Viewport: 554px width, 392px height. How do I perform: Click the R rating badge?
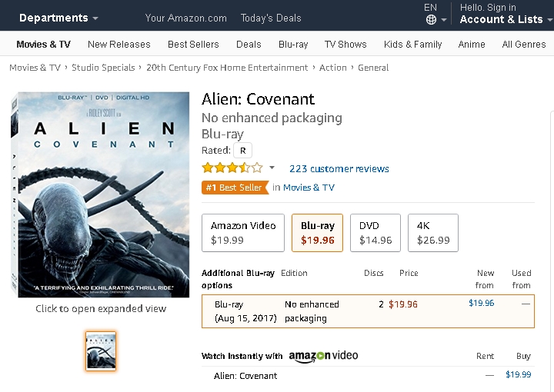tap(243, 151)
